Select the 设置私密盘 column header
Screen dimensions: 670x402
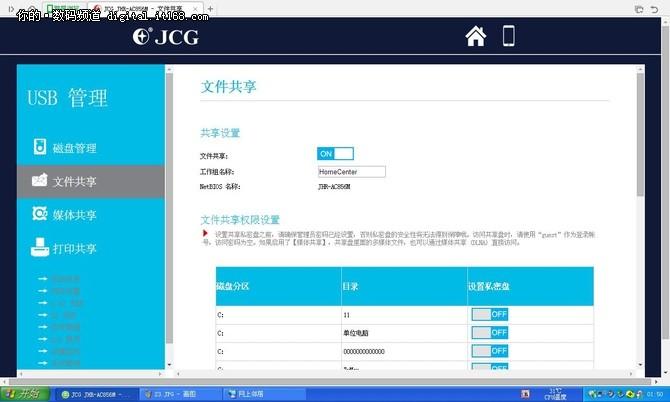(x=530, y=286)
